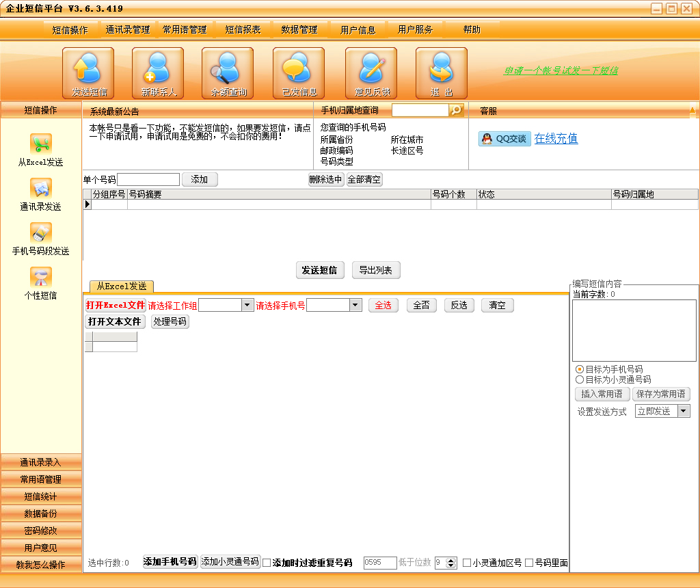Click the 反选 button

click(x=459, y=305)
